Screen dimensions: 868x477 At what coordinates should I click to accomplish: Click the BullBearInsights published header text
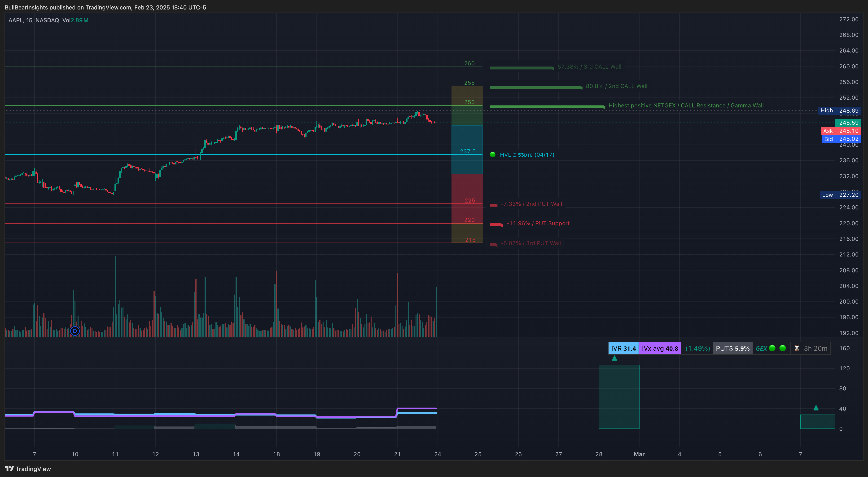[x=105, y=7]
